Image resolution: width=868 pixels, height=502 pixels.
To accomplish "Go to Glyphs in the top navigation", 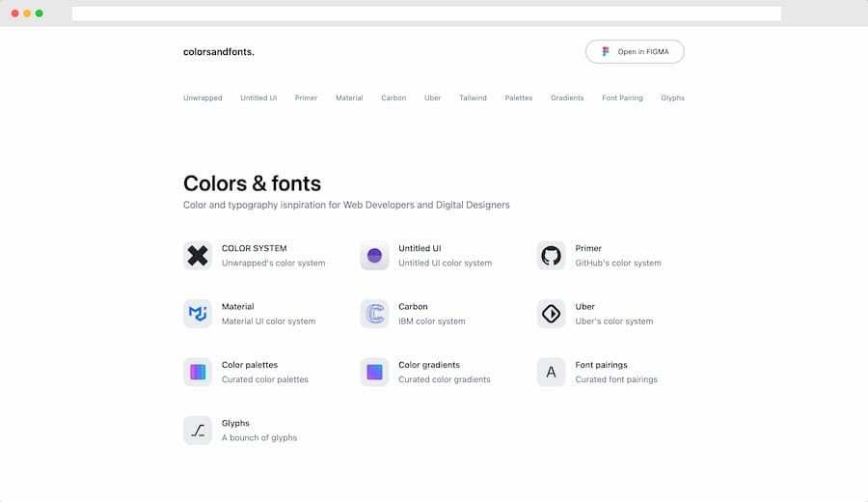I will click(x=672, y=98).
